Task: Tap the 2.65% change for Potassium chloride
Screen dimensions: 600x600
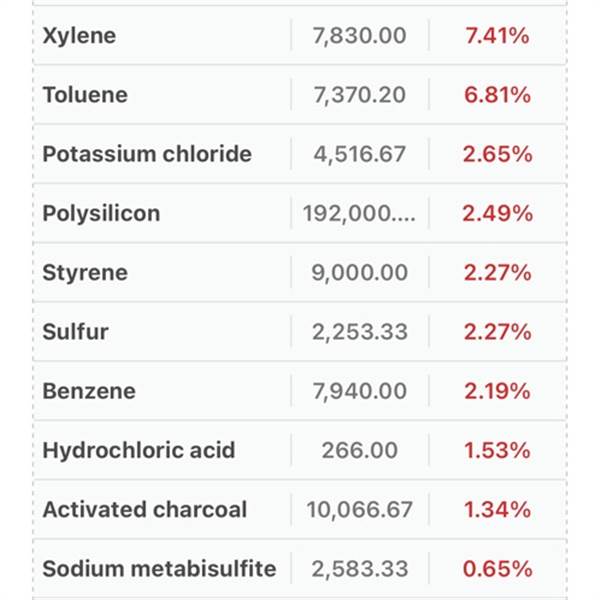Action: [x=497, y=154]
